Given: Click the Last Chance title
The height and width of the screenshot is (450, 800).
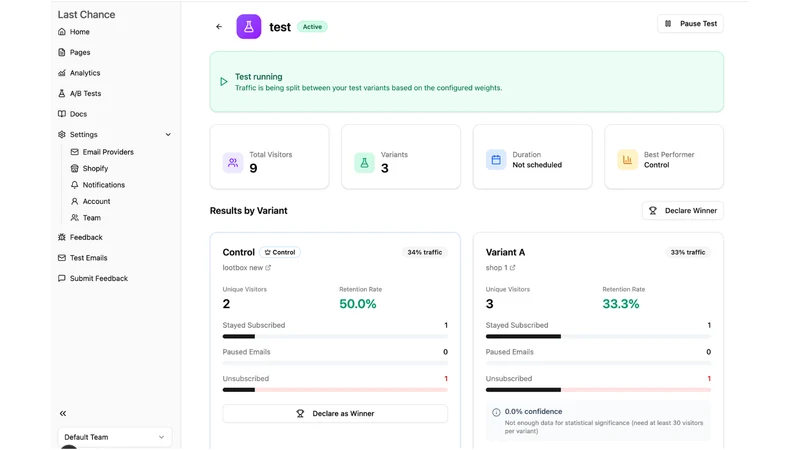Looking at the screenshot, I should [x=86, y=15].
